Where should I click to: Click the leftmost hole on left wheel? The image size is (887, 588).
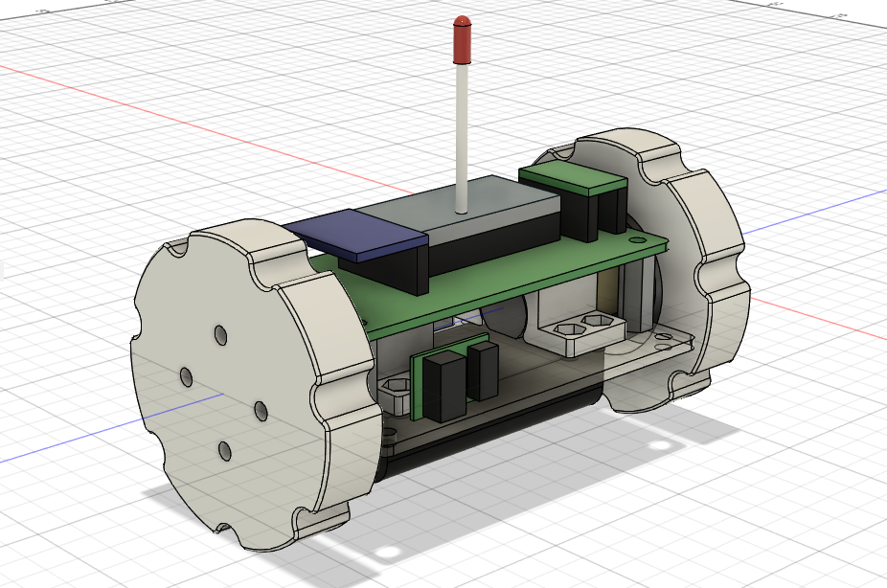coord(186,377)
